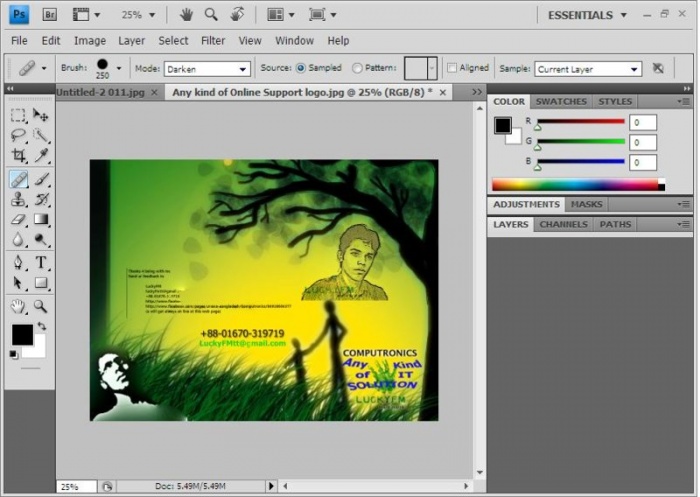The width and height of the screenshot is (700, 497).
Task: Select the Rectangle shape tool
Action: pos(41,283)
